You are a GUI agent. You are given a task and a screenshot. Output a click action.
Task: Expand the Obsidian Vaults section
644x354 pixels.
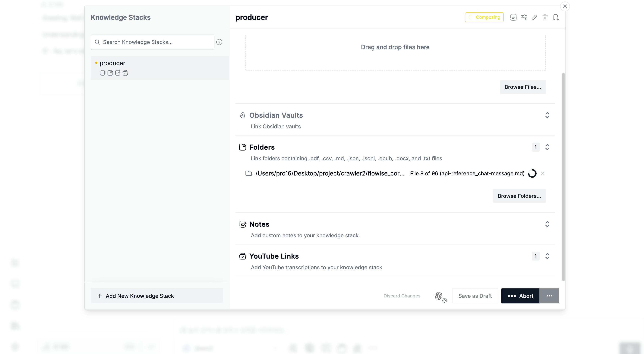[x=547, y=115]
